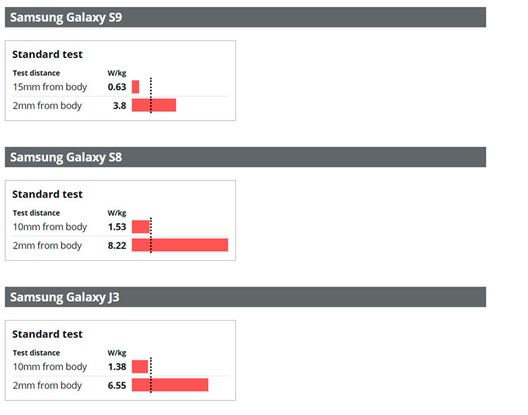Click S8 '2mm from body' row label
This screenshot has width=528, height=415.
tap(47, 245)
